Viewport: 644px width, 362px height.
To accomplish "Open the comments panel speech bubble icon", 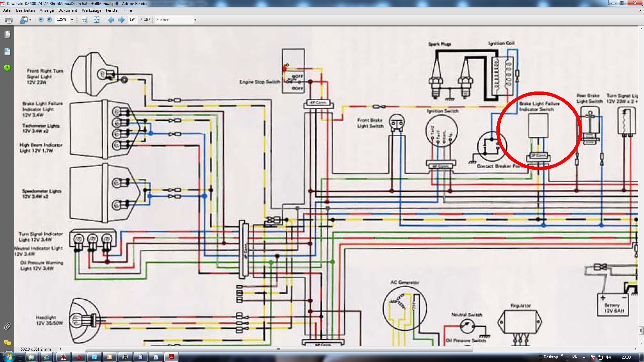I will (x=7, y=343).
